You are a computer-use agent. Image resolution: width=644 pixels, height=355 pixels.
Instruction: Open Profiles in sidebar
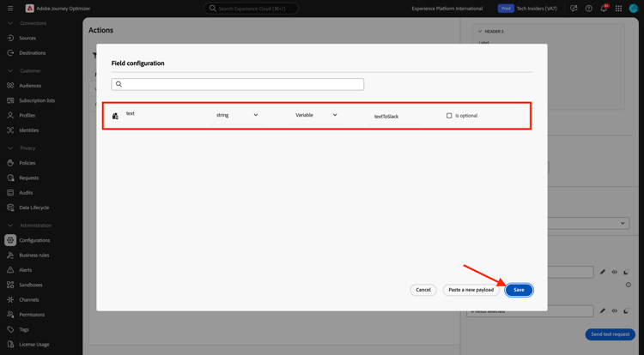click(27, 115)
